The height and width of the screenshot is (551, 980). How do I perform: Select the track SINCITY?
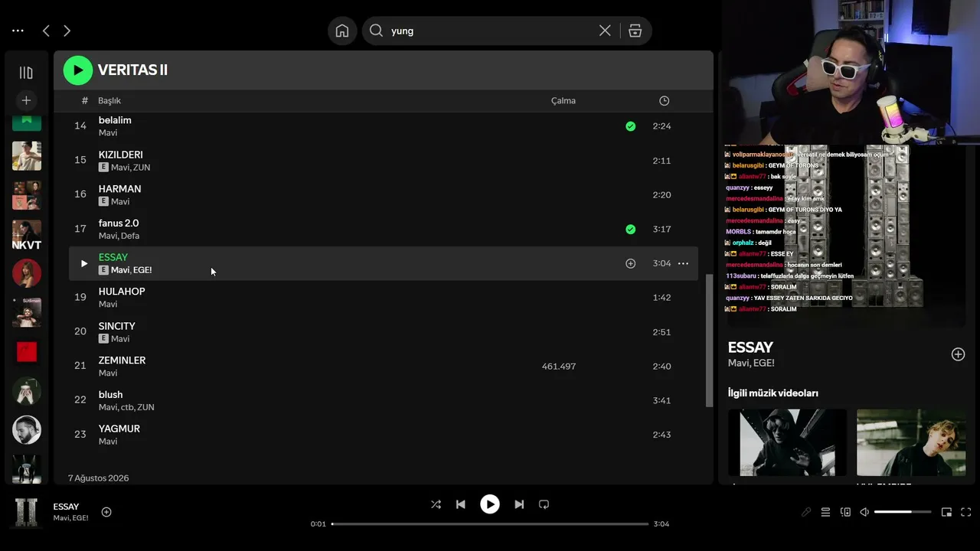[x=116, y=326]
